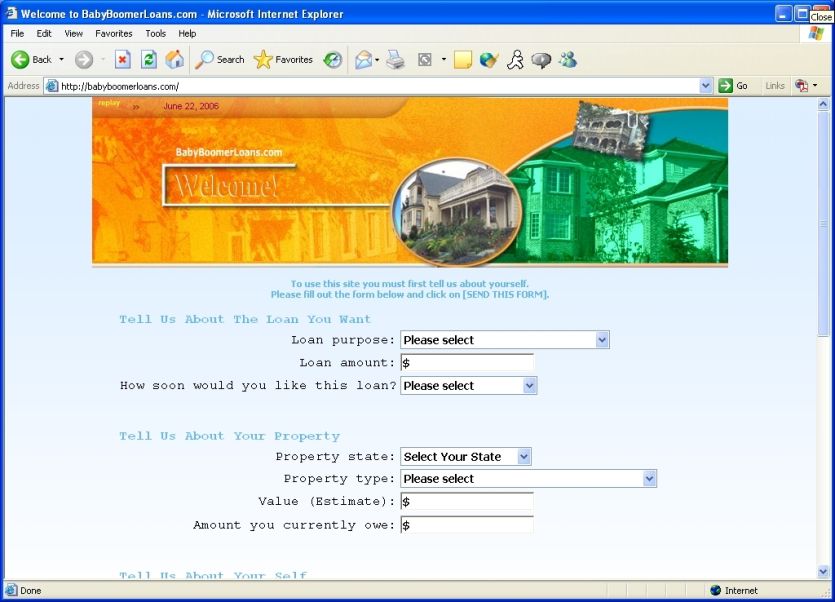Click the Go button beside address bar
Screen dimensions: 835x602
pos(734,86)
